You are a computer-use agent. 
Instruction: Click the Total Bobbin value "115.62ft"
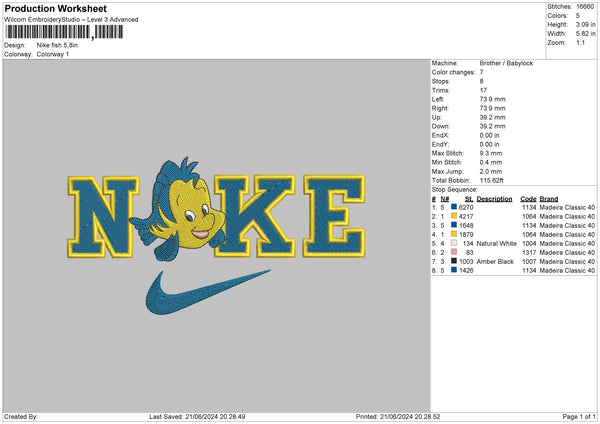coord(491,180)
